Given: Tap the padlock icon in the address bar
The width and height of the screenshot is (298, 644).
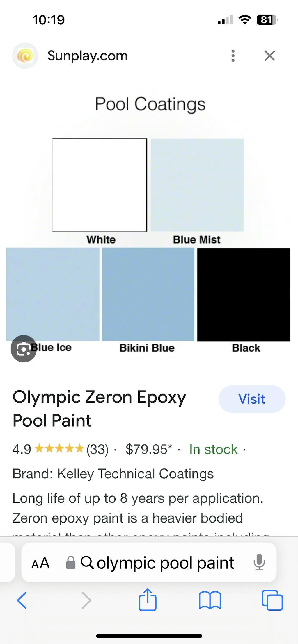Looking at the screenshot, I should [70, 562].
